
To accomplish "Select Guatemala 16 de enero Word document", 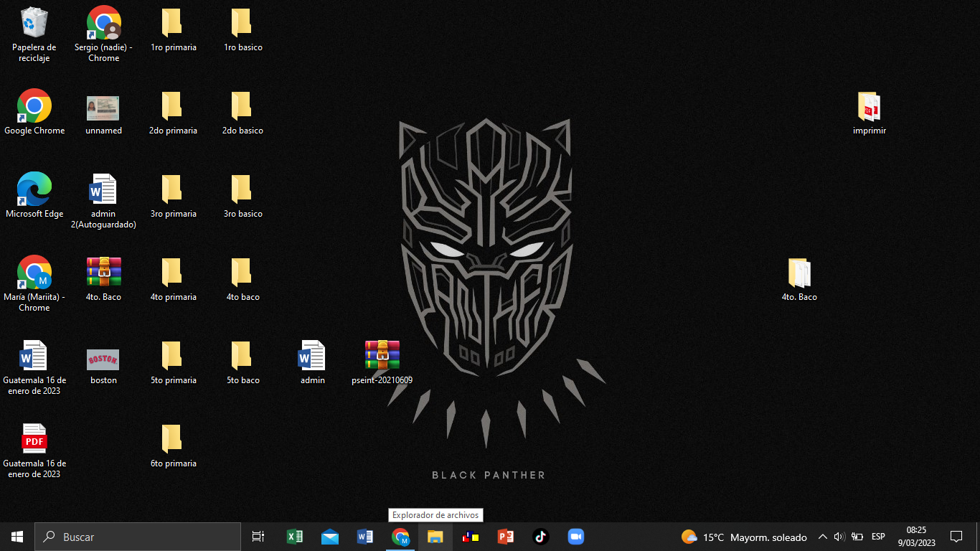I will [x=34, y=367].
